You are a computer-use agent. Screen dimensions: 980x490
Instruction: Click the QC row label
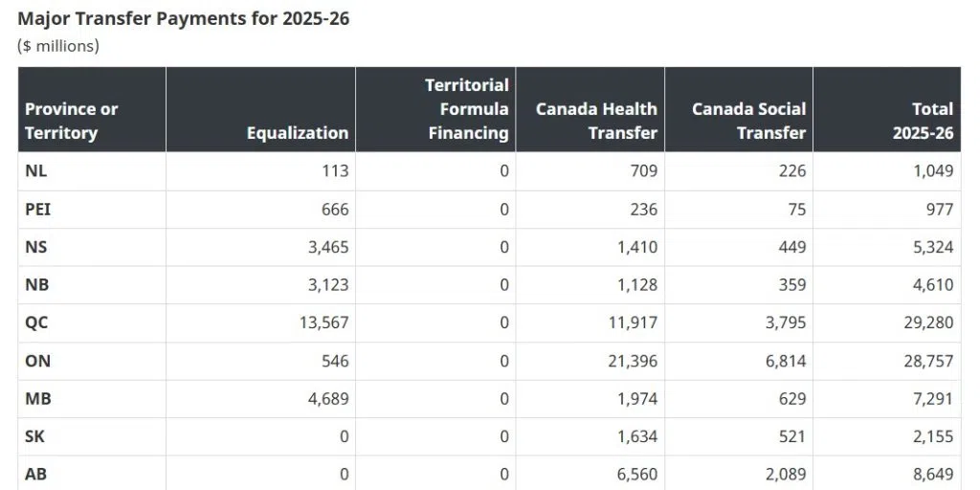[36, 323]
